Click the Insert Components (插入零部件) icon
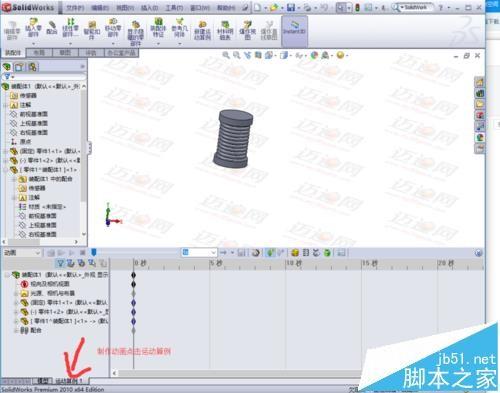This screenshot has height=393, width=500. [33, 28]
